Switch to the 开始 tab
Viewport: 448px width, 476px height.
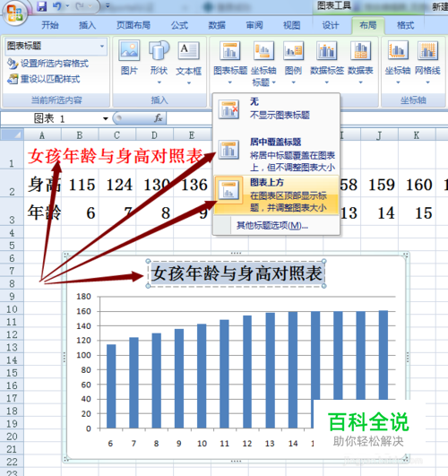50,25
